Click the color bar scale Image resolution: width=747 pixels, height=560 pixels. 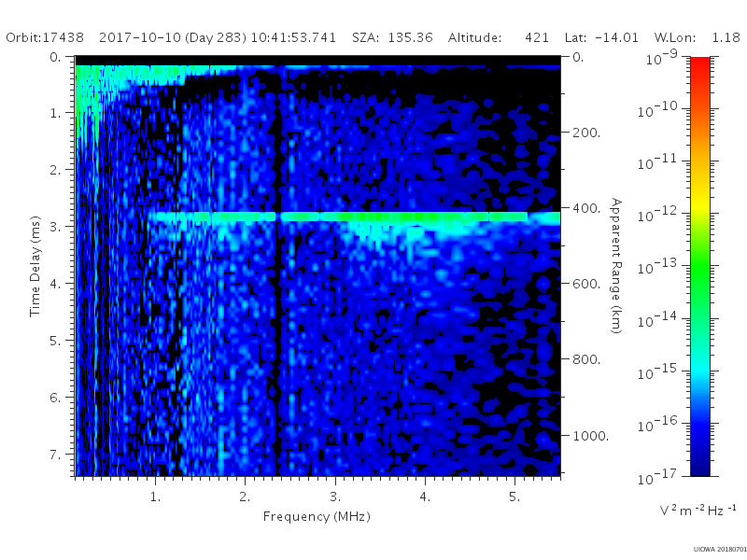(699, 266)
